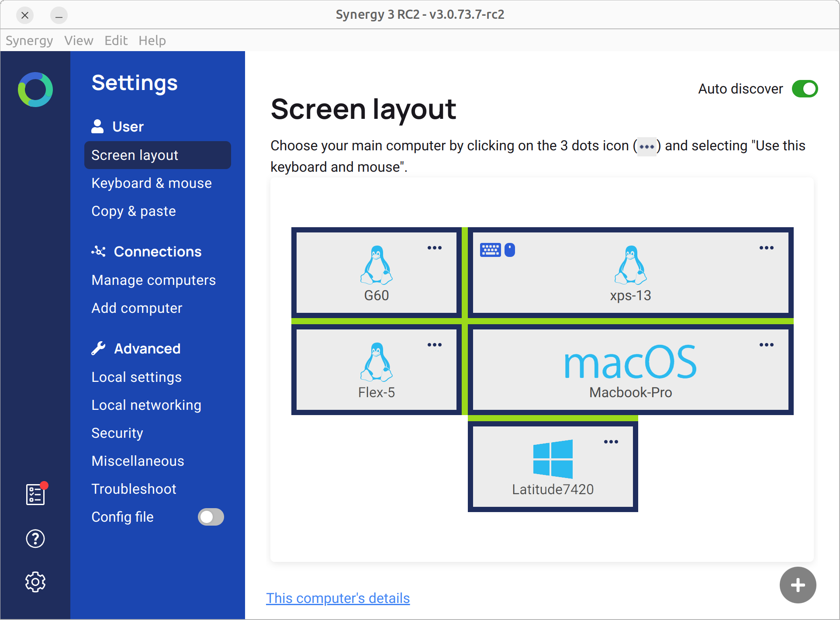Click the This computer's details link
840x620 pixels.
pos(338,598)
